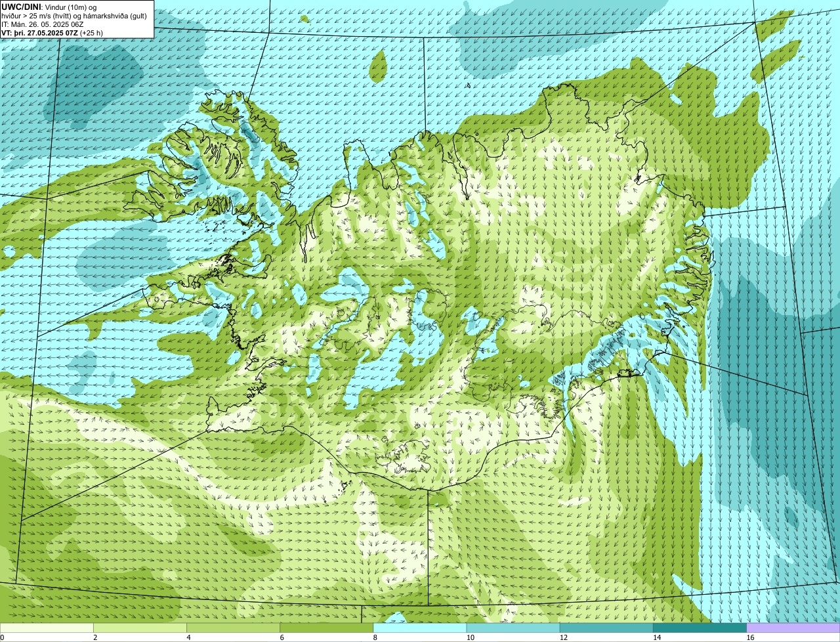The image size is (840, 642).
Task: Click the '6' label under the color scale
Action: point(282,637)
